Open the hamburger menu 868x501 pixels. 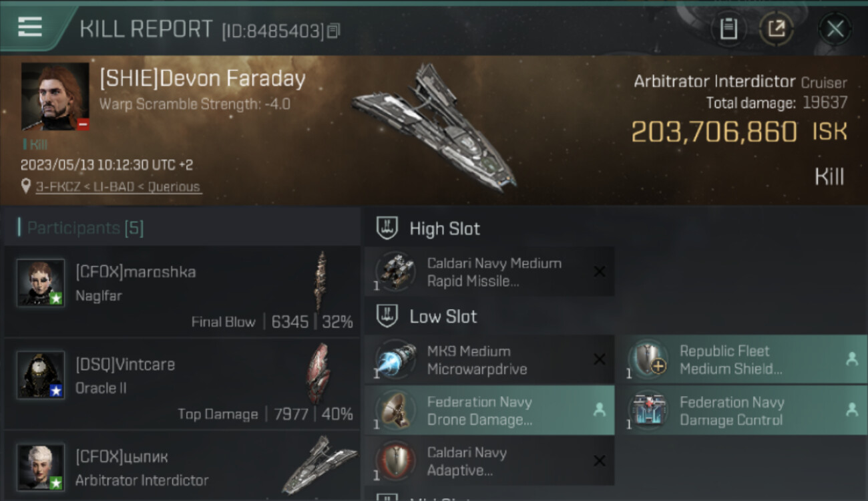click(x=30, y=27)
